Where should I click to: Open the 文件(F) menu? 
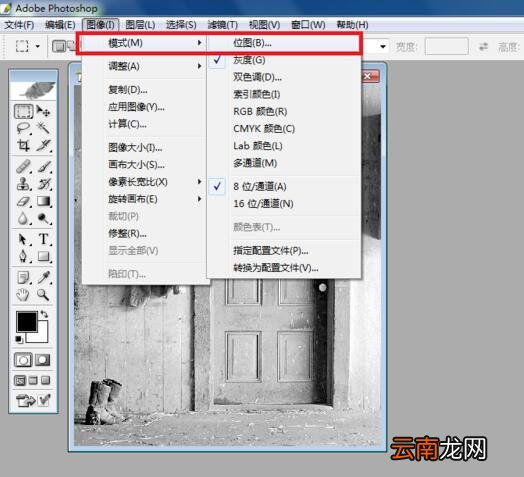click(19, 25)
